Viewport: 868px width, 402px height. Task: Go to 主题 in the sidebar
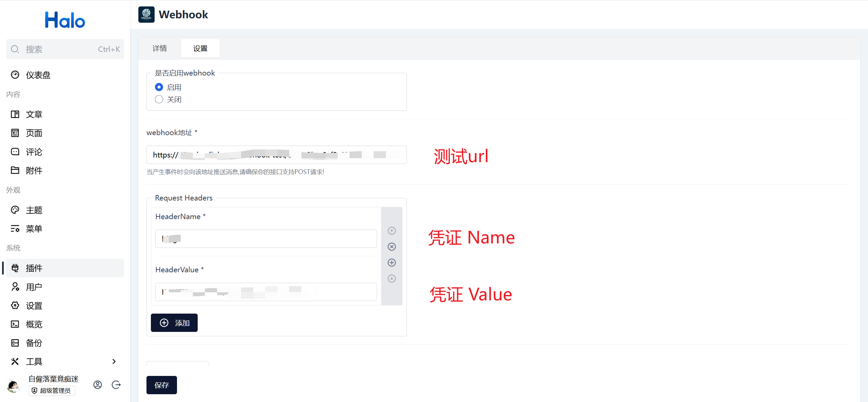(34, 210)
